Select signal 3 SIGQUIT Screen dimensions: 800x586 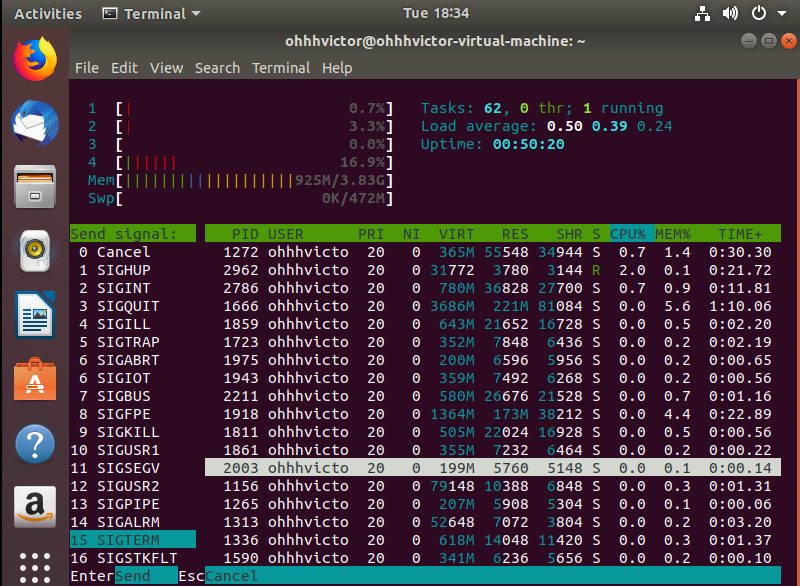tap(133, 306)
